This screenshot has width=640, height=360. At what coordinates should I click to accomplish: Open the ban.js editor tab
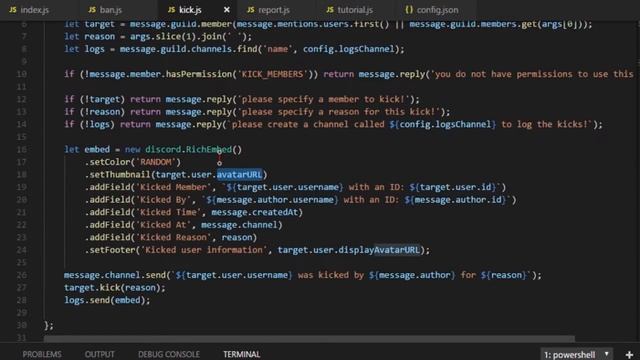tap(106, 10)
